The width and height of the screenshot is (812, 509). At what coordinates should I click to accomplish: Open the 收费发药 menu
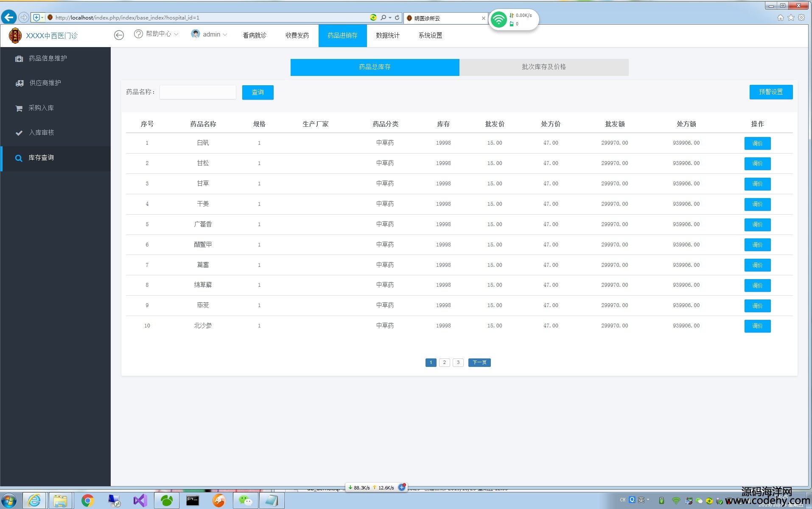coord(297,35)
